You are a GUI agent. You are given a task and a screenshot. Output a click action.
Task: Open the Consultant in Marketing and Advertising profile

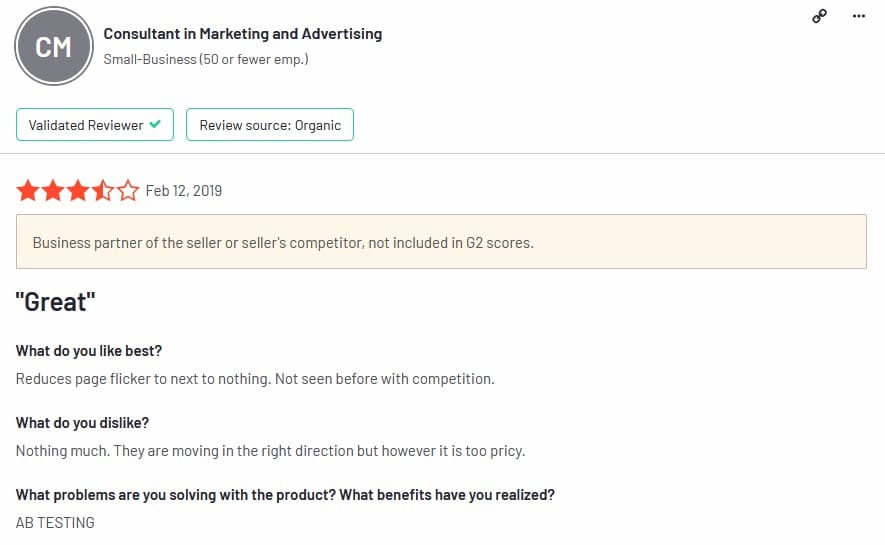point(243,34)
